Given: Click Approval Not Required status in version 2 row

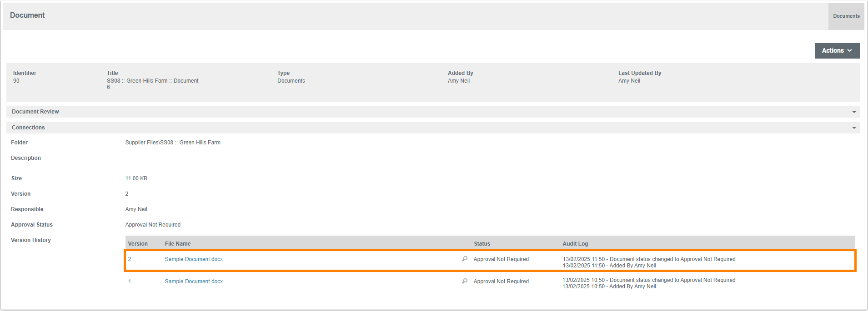Looking at the screenshot, I should coord(501,259).
